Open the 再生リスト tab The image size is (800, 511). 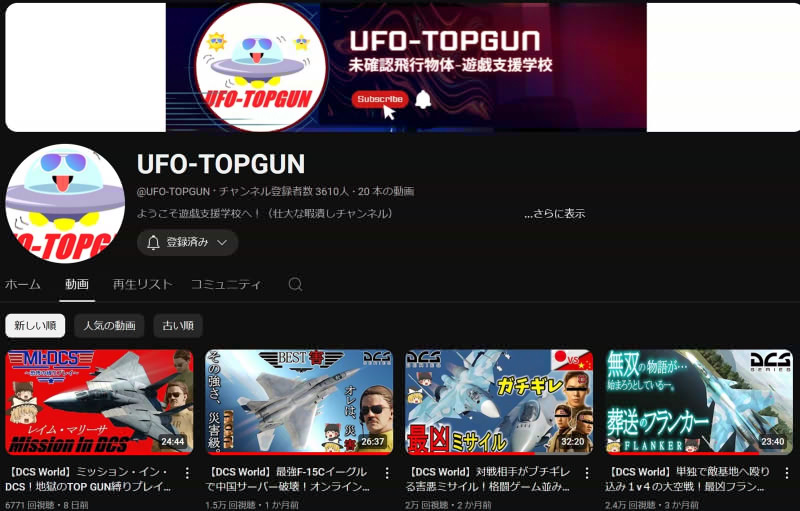click(142, 284)
